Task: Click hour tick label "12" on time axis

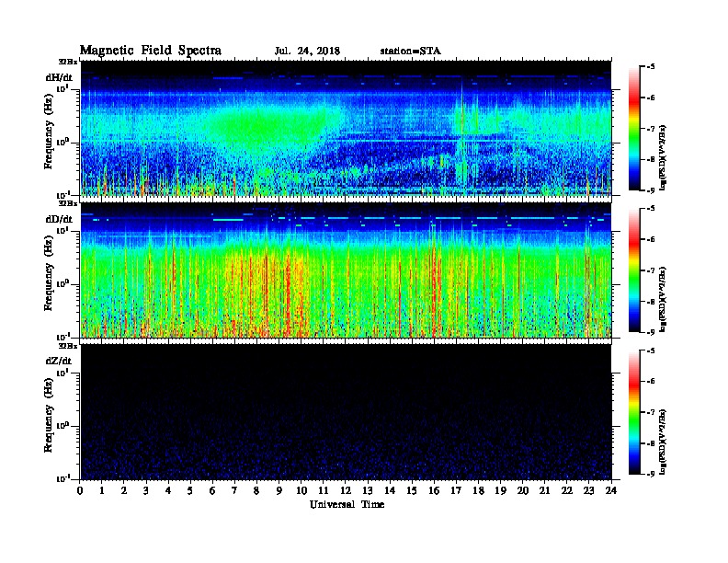Action: pyautogui.click(x=346, y=490)
